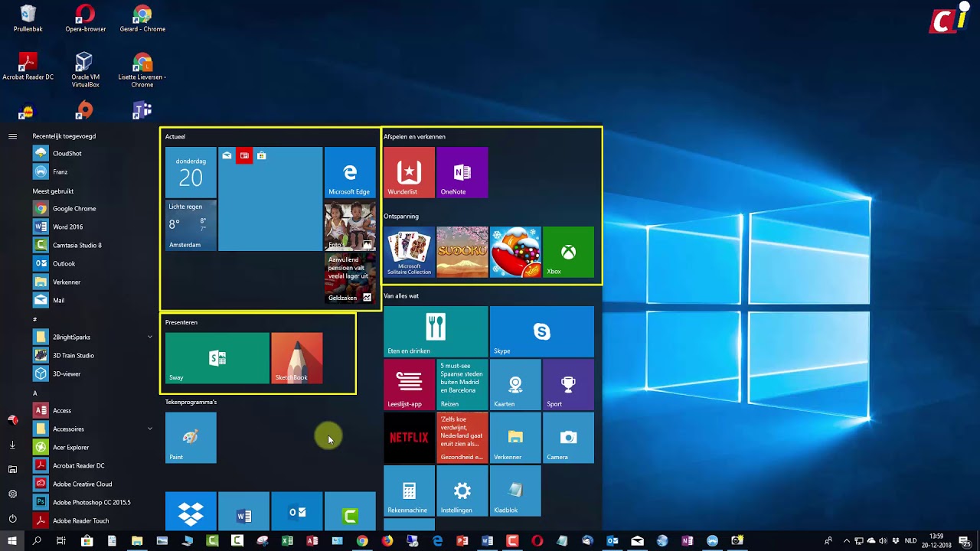Open Settings gear in Start sidebar
Screen dimensions: 980x551
pos(12,494)
